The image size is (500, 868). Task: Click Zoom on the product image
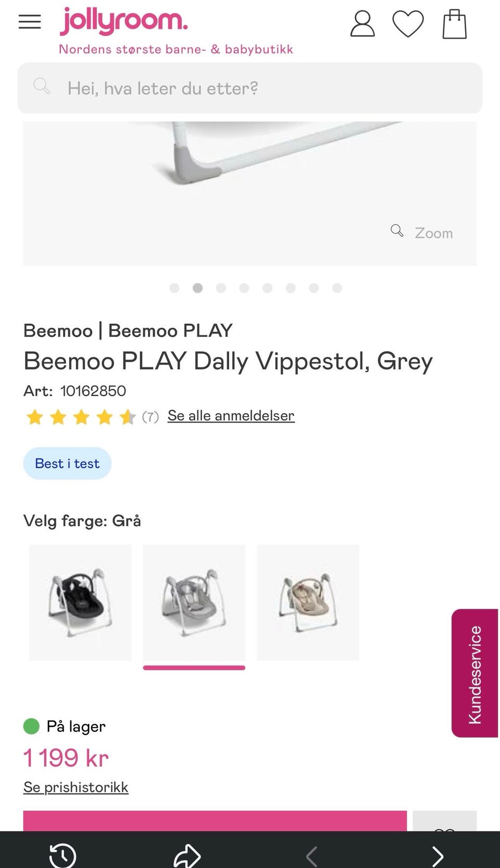point(422,232)
